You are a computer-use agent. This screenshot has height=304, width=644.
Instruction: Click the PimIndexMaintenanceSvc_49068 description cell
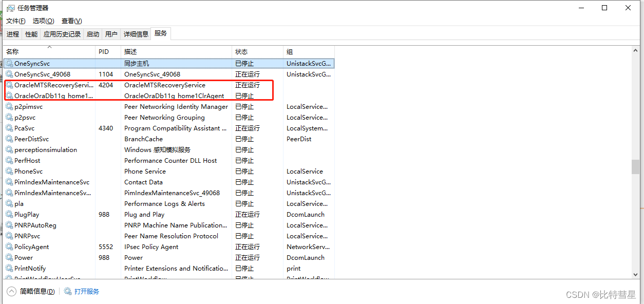172,193
